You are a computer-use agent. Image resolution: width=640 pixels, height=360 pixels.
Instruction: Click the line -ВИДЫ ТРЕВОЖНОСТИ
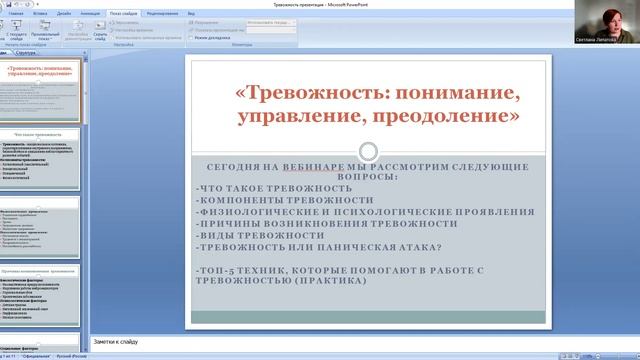coord(260,236)
